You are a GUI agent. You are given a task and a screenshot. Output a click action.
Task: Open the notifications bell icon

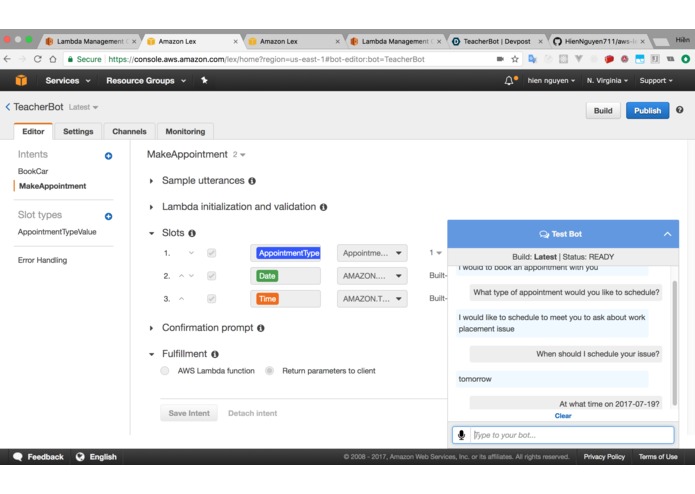[x=509, y=80]
